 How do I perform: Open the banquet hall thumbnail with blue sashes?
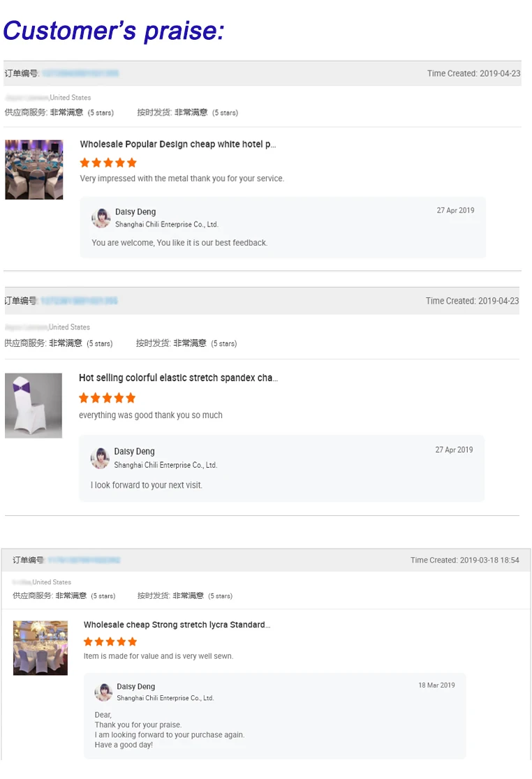[x=34, y=170]
